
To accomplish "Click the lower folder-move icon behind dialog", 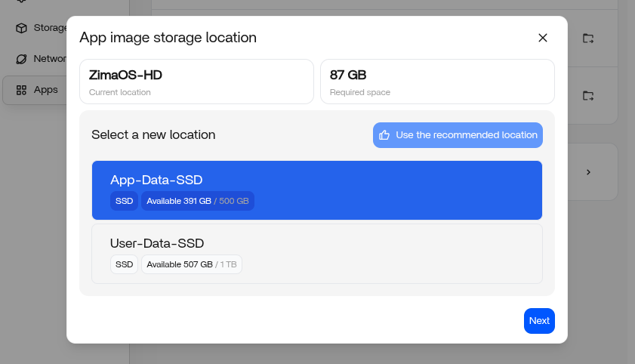I will [588, 96].
